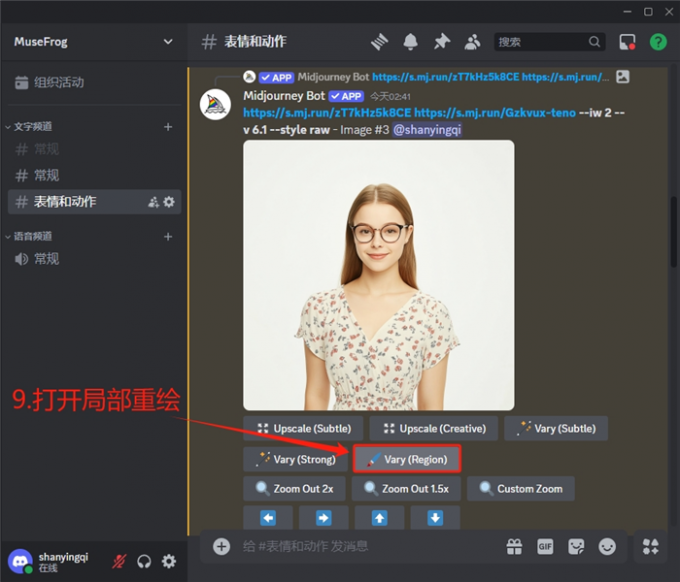Open the green help icon
This screenshot has width=680, height=582.
point(658,42)
